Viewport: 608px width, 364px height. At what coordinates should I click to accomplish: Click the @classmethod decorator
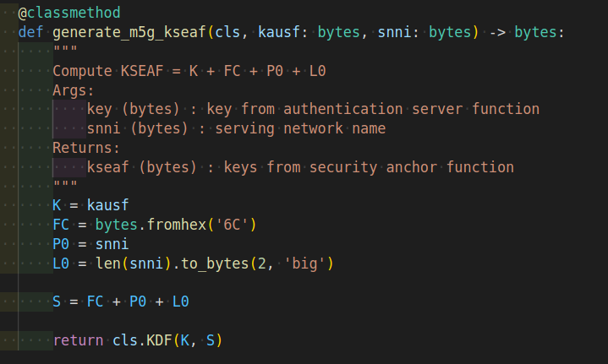coord(69,13)
